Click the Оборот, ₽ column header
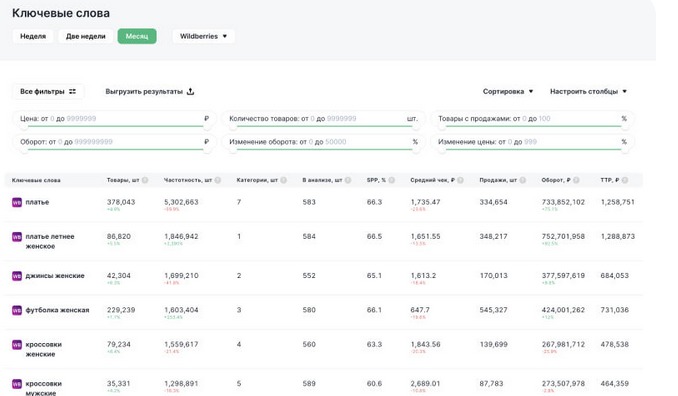Screen dimensions: 678x396 [x=556, y=180]
